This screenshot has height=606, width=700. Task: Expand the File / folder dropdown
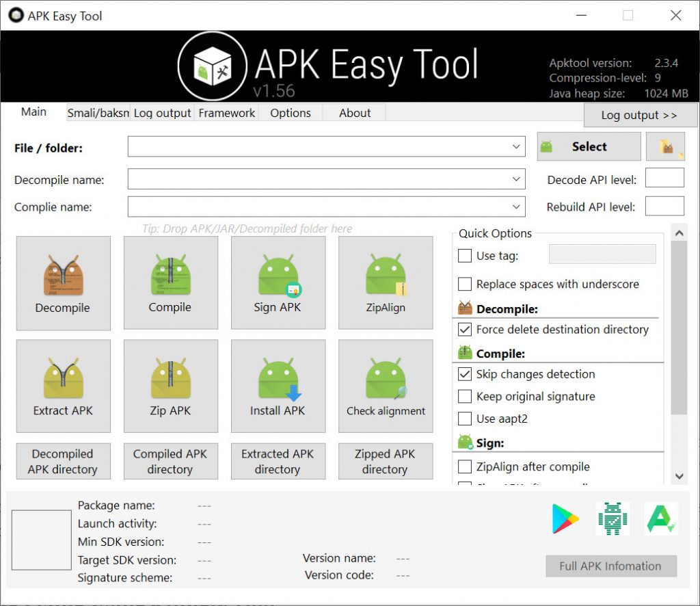click(516, 146)
